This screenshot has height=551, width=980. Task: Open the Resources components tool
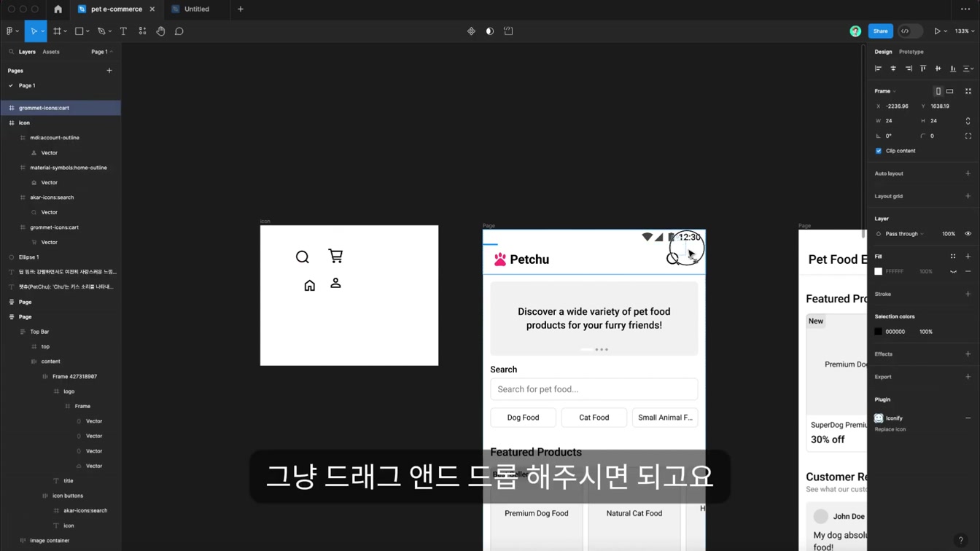(x=142, y=31)
